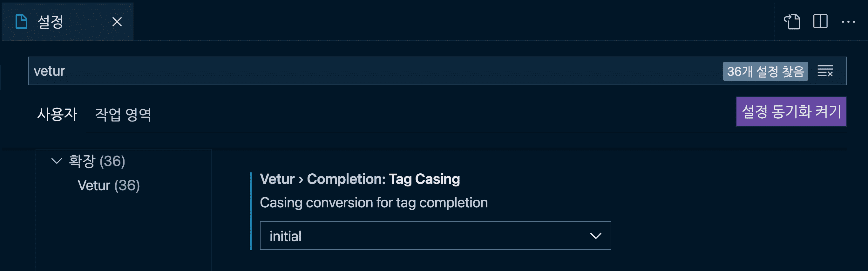Viewport: 868px width, 271px height.
Task: Switch to the 작업 영역 tab
Action: [x=123, y=115]
